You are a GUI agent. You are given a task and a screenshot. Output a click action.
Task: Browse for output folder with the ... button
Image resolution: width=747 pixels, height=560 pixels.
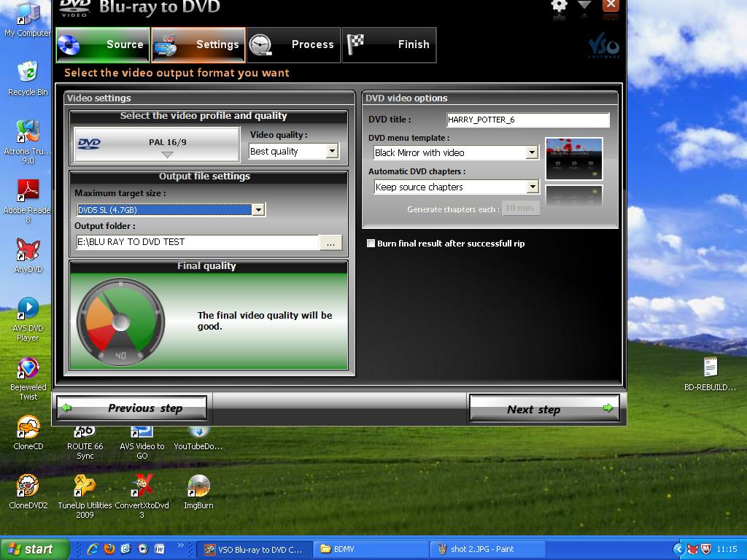330,242
